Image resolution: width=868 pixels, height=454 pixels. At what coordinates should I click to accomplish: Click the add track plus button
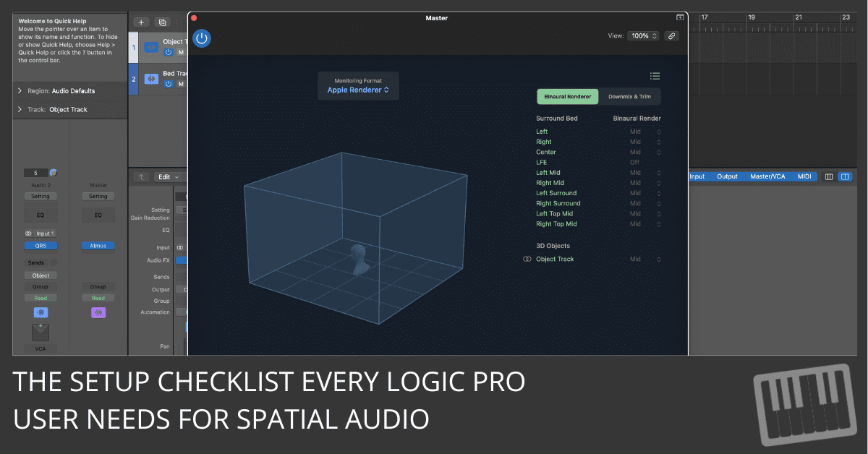click(x=141, y=22)
